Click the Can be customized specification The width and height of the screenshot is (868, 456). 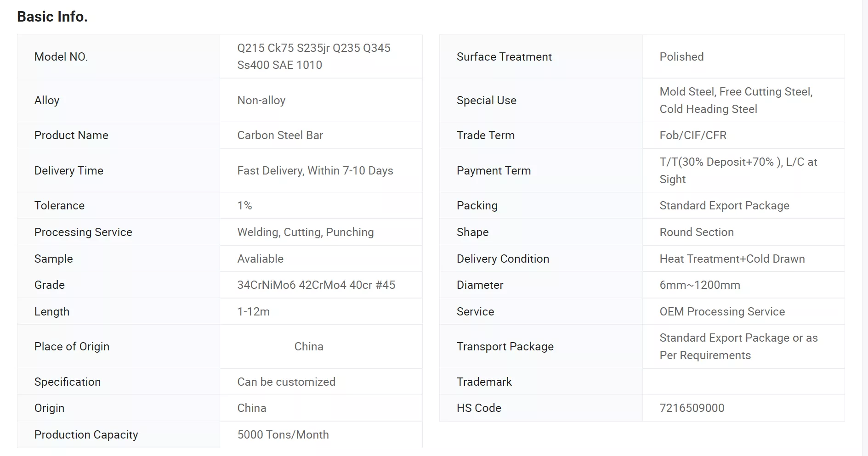tap(286, 382)
